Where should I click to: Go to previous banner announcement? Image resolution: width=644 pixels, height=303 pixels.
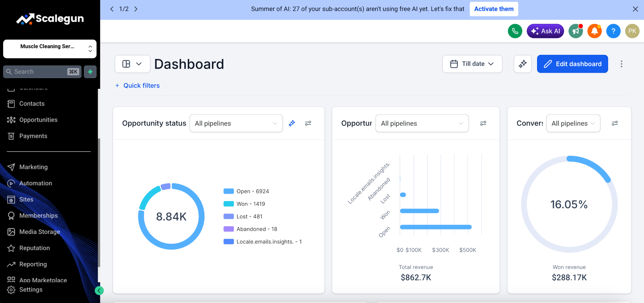click(x=112, y=9)
